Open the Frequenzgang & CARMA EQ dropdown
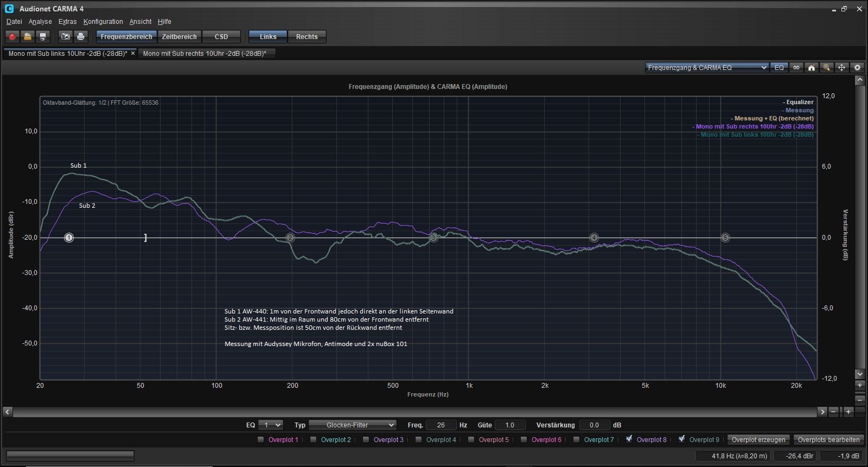 pyautogui.click(x=707, y=68)
